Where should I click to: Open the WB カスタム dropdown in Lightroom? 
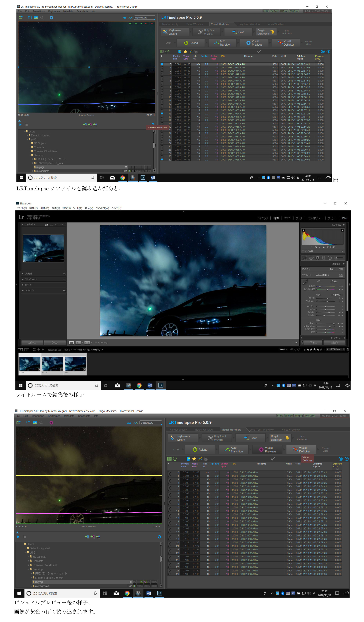click(334, 281)
